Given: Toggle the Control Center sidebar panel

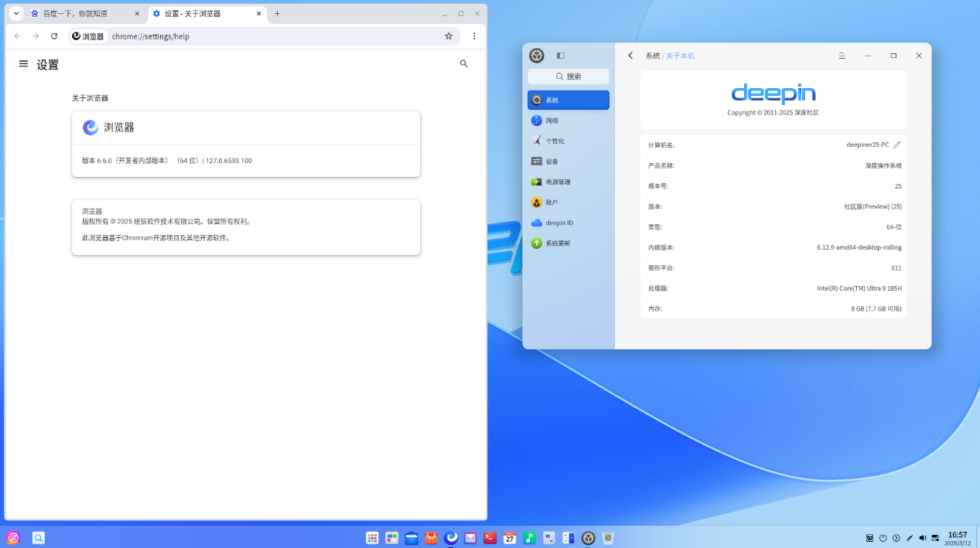Looking at the screenshot, I should (561, 56).
